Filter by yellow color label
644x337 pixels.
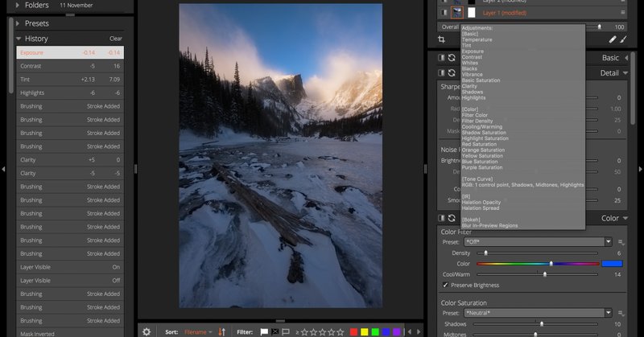click(365, 331)
